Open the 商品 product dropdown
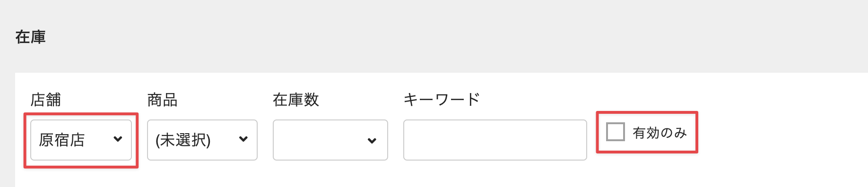 (202, 140)
